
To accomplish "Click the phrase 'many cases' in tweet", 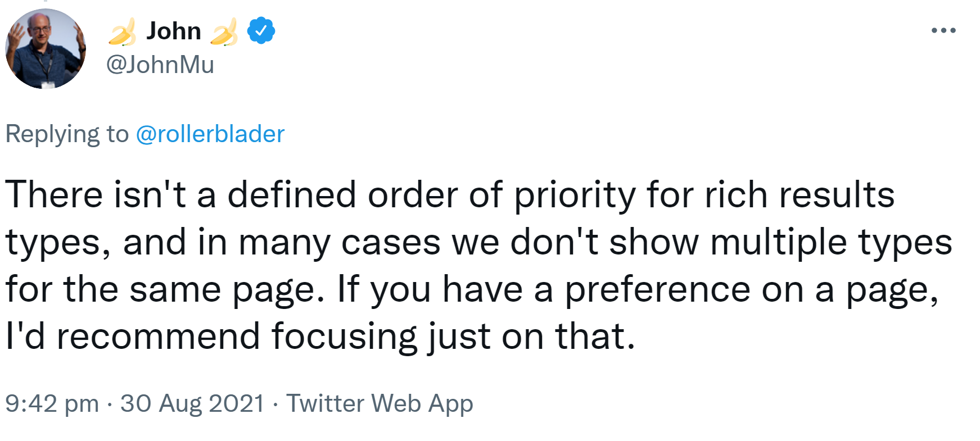I will pyautogui.click(x=340, y=242).
